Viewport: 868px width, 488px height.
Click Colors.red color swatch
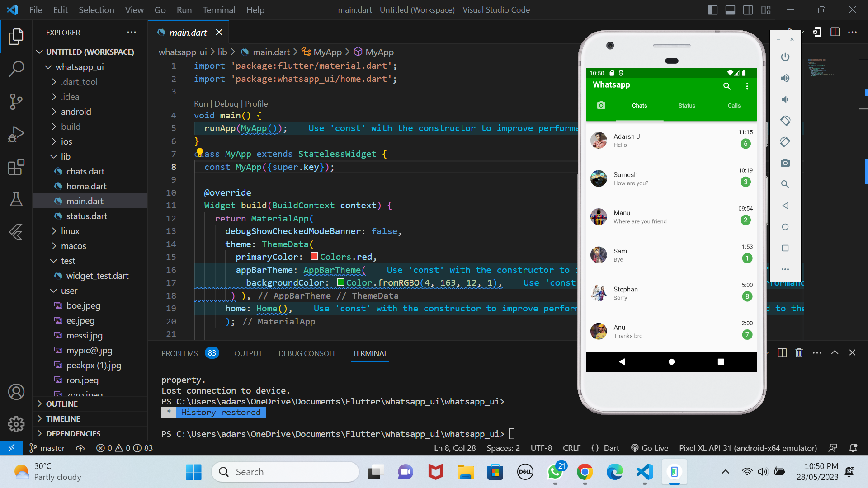[x=315, y=256]
